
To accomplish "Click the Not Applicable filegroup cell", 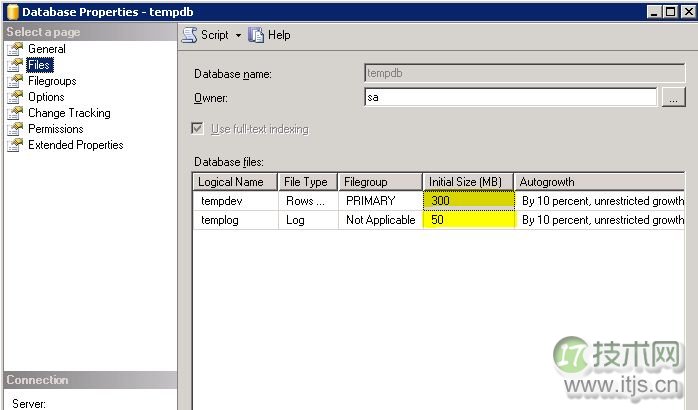I will [381, 220].
